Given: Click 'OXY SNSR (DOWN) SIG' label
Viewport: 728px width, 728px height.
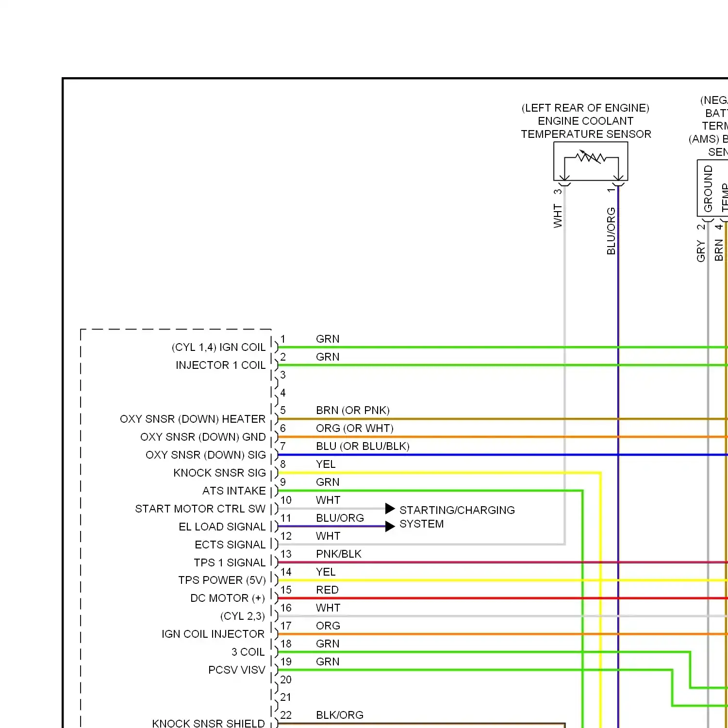Looking at the screenshot, I should [x=206, y=455].
